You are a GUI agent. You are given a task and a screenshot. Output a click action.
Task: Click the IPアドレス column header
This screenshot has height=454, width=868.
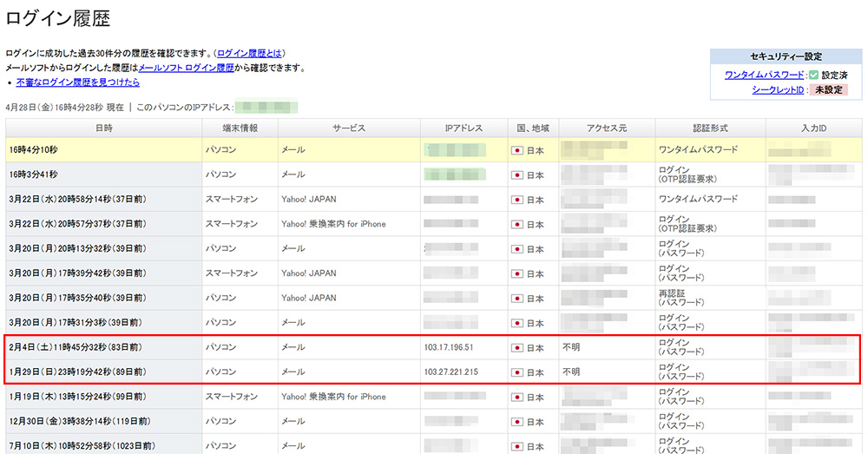464,128
